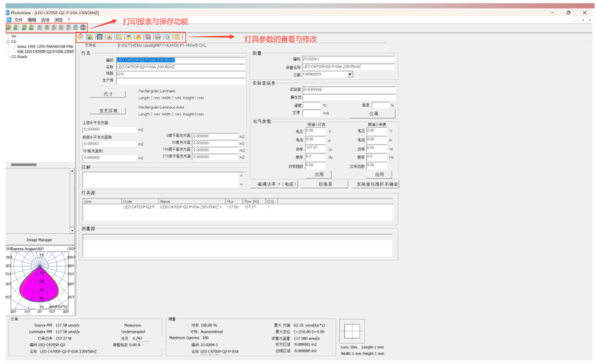Click the Maximum Gamma 180 value
The image size is (596, 364).
205,338
